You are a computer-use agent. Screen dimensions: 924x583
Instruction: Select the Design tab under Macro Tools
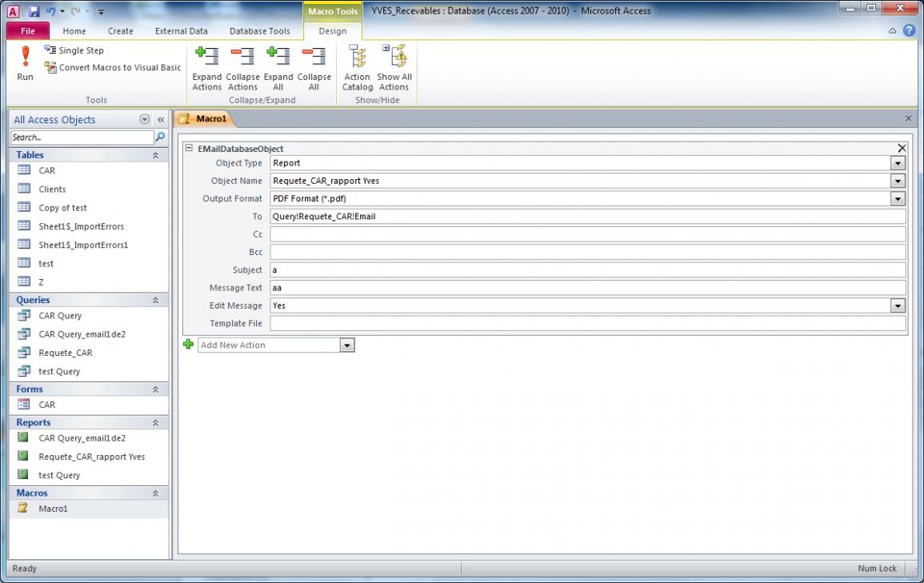point(332,31)
